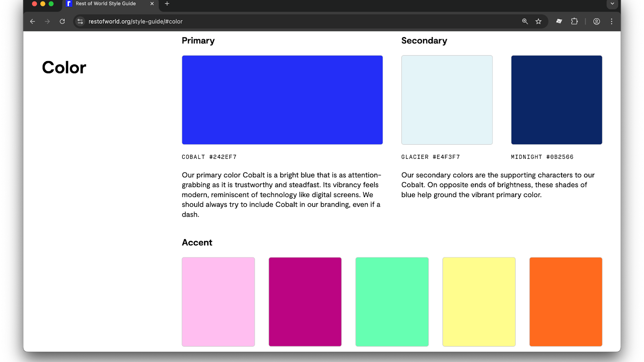The height and width of the screenshot is (362, 644).
Task: Go forward to the next page
Action: [x=47, y=21]
